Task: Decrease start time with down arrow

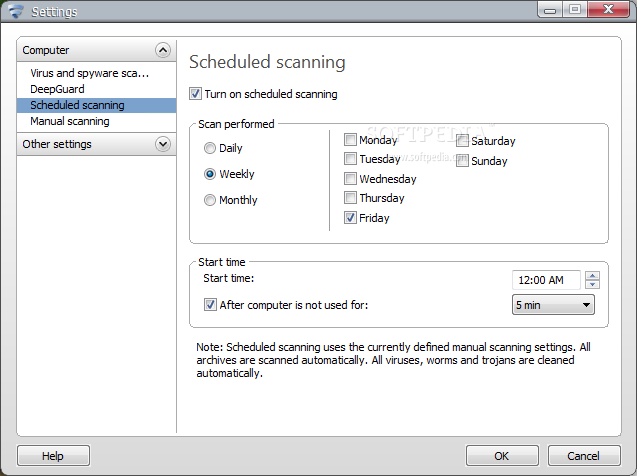Action: point(593,285)
